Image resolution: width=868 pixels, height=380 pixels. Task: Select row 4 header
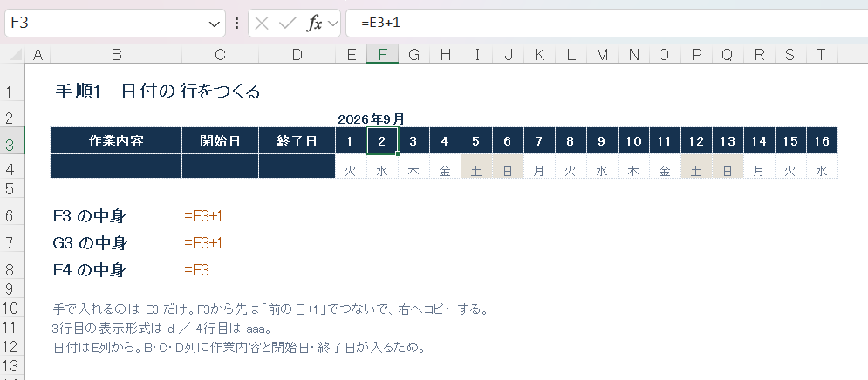click(12, 167)
